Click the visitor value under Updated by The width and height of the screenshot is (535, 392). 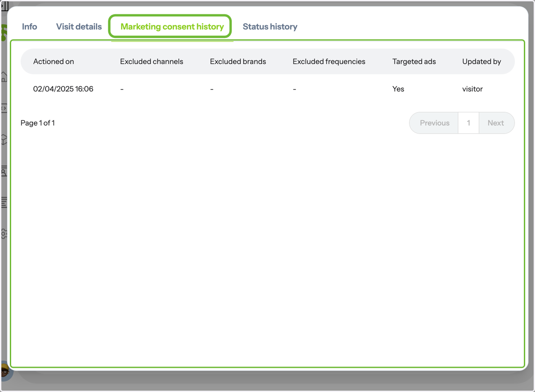point(473,89)
